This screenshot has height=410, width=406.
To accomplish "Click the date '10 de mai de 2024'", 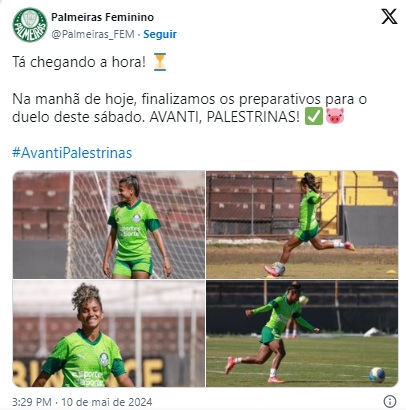I will [x=107, y=402].
